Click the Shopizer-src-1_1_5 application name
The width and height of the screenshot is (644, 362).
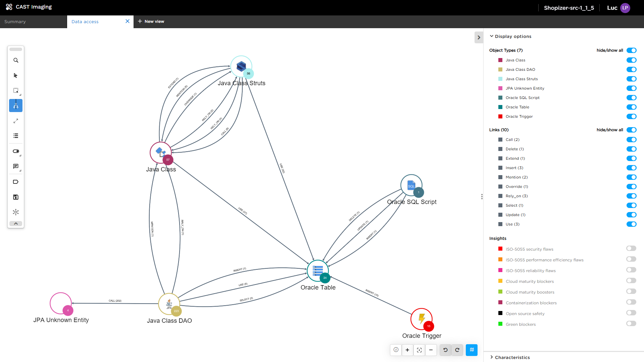tap(569, 8)
